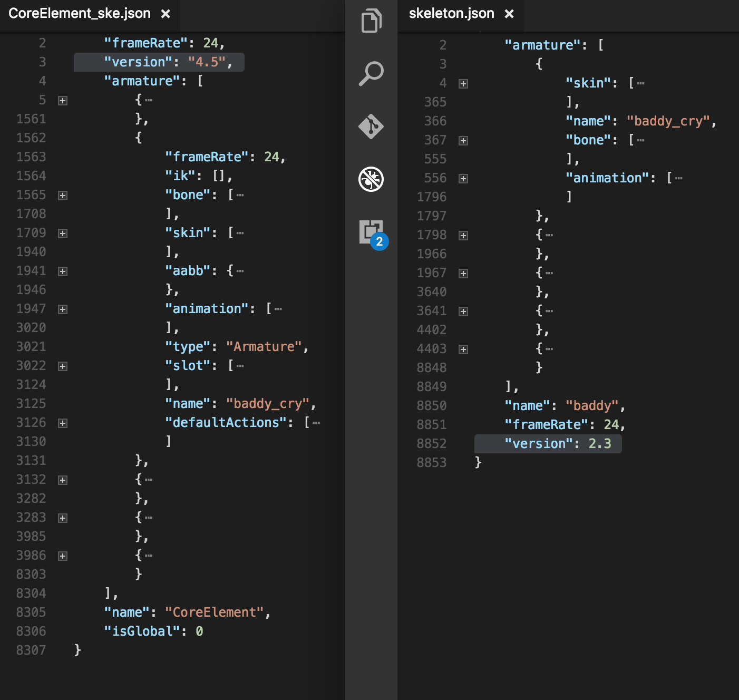The image size is (739, 700).
Task: Expand the folded "animation" array in skeleton.json
Action: pos(463,179)
